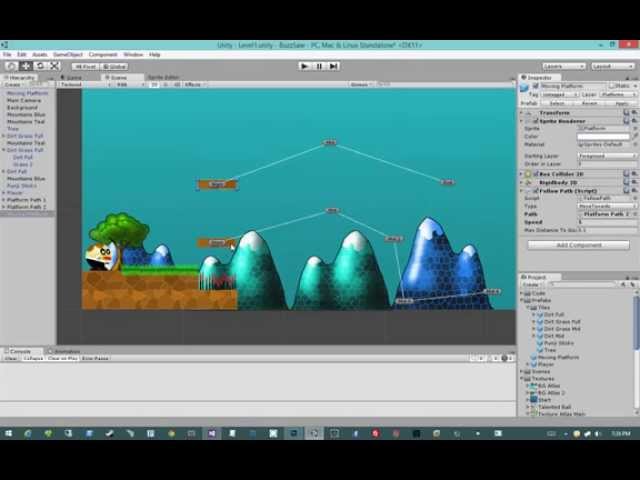Select Moving Platform prefab in Project
The height and width of the screenshot is (480, 640).
click(554, 357)
